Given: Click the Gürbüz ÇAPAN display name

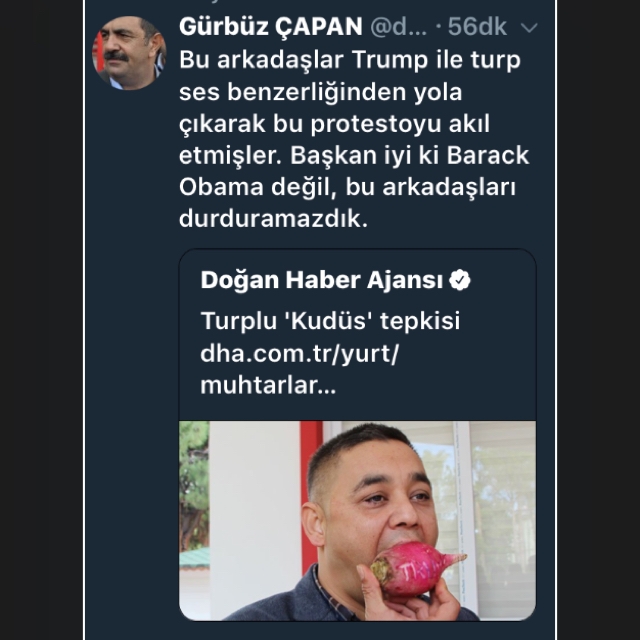Looking at the screenshot, I should pos(271,27).
